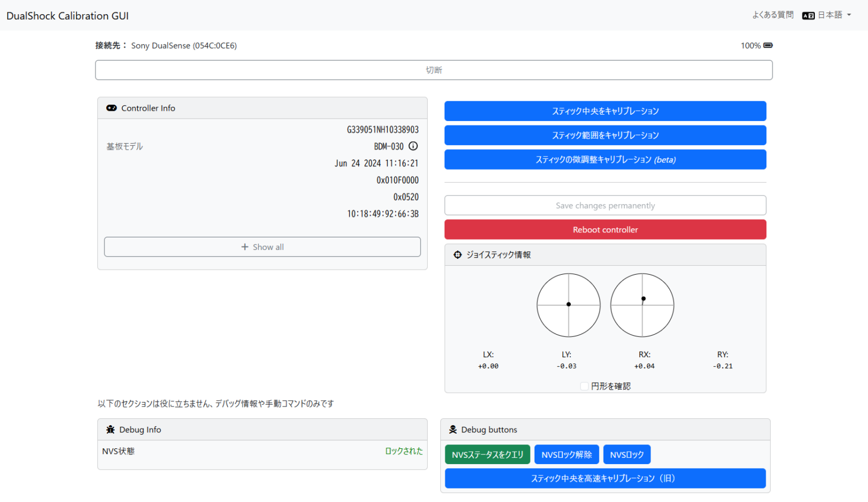Start スティック範囲をキャリブレーション
Screen dimensions: 868x502
point(605,135)
